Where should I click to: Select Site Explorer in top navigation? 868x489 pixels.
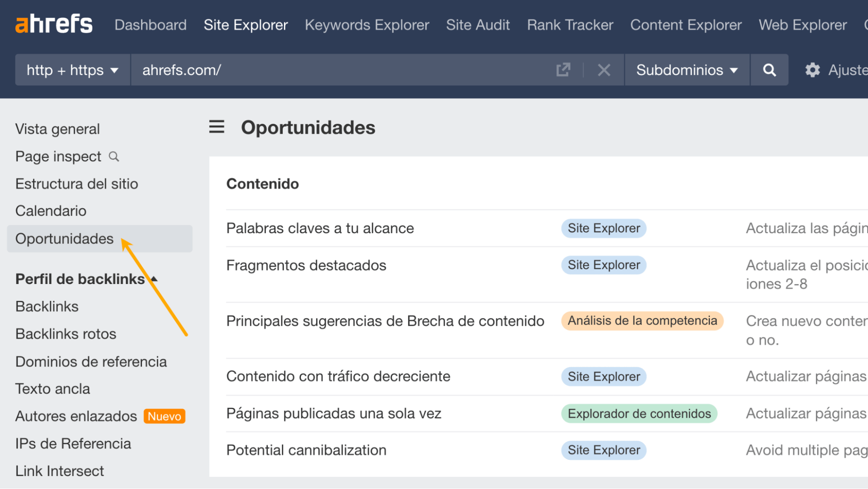246,25
